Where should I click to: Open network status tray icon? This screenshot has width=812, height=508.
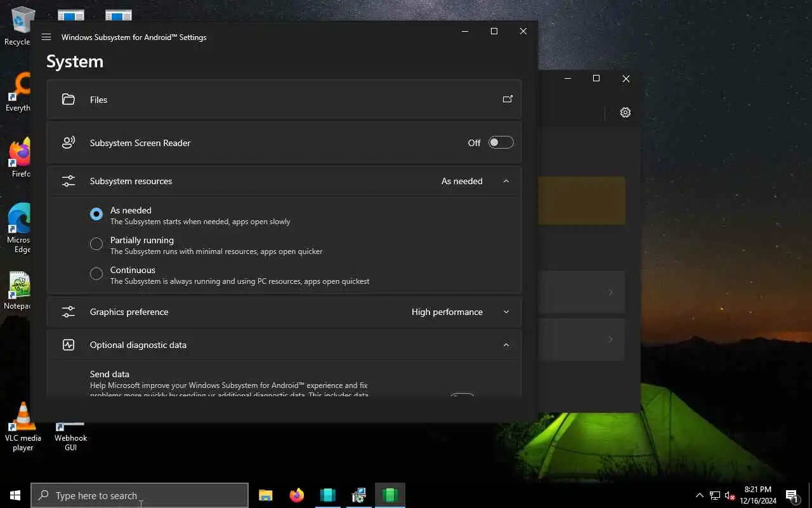click(715, 495)
